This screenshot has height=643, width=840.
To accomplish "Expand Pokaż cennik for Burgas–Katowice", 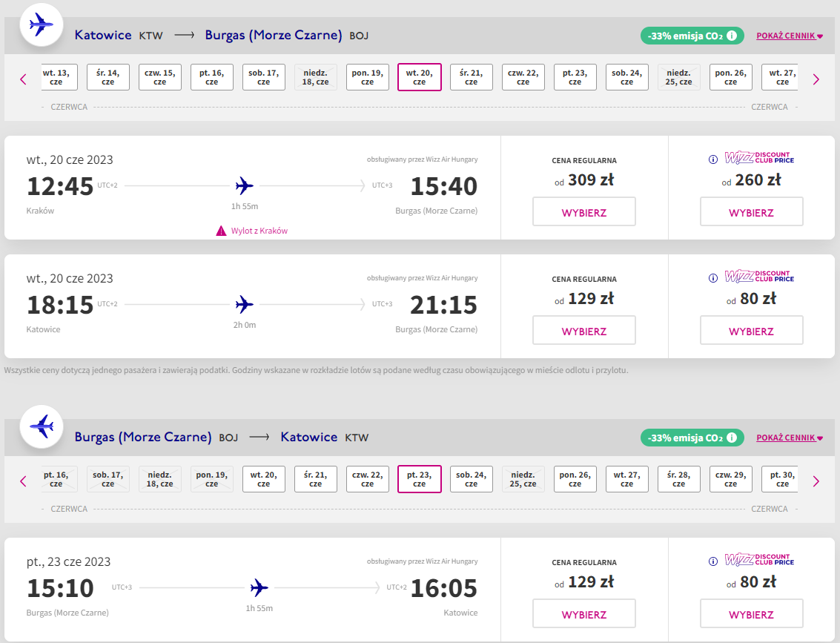I will pos(789,438).
